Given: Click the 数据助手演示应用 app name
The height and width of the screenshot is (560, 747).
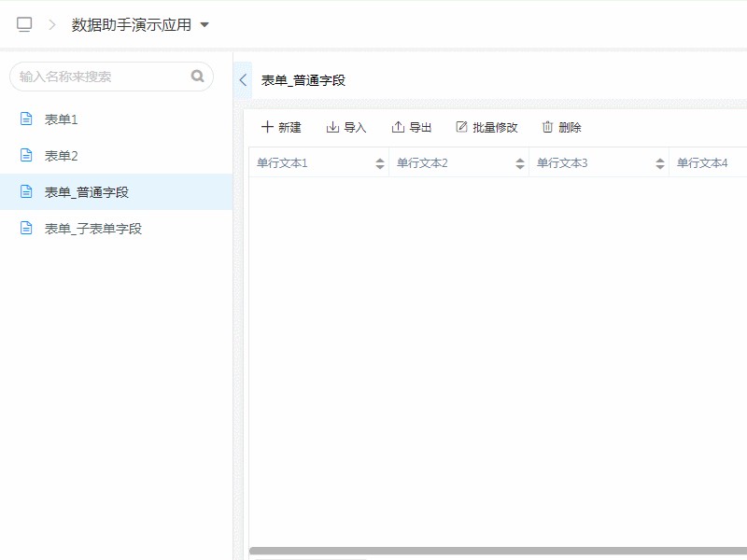Looking at the screenshot, I should point(131,25).
